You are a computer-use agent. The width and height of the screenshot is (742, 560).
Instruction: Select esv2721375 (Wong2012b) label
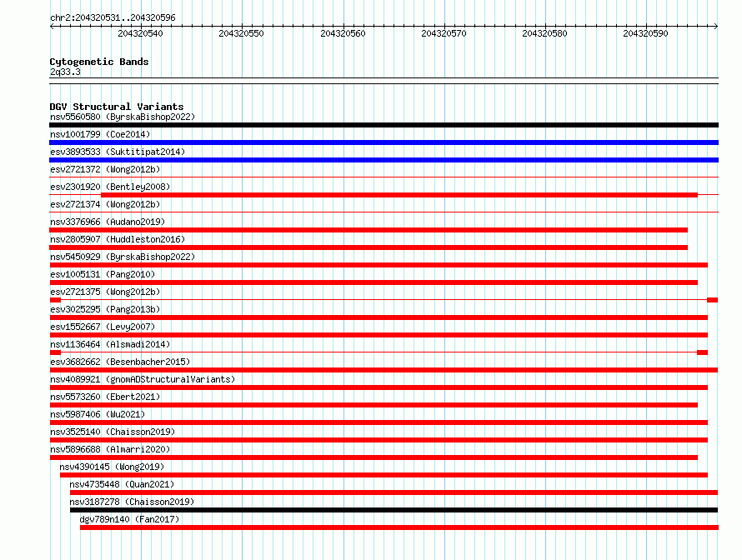(105, 292)
